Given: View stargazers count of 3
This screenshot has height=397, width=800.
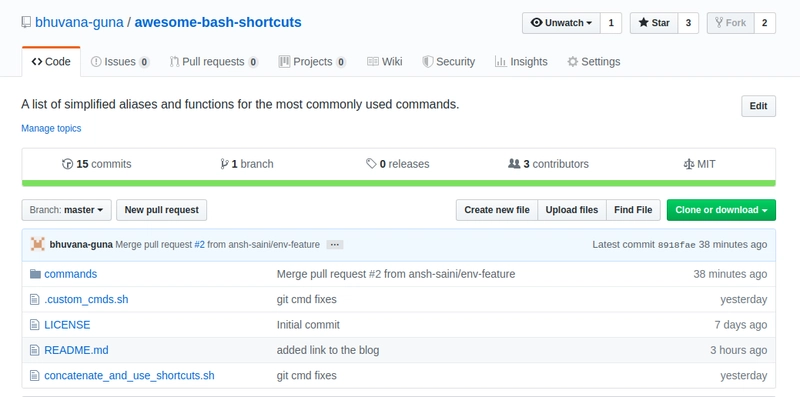Looking at the screenshot, I should [688, 23].
